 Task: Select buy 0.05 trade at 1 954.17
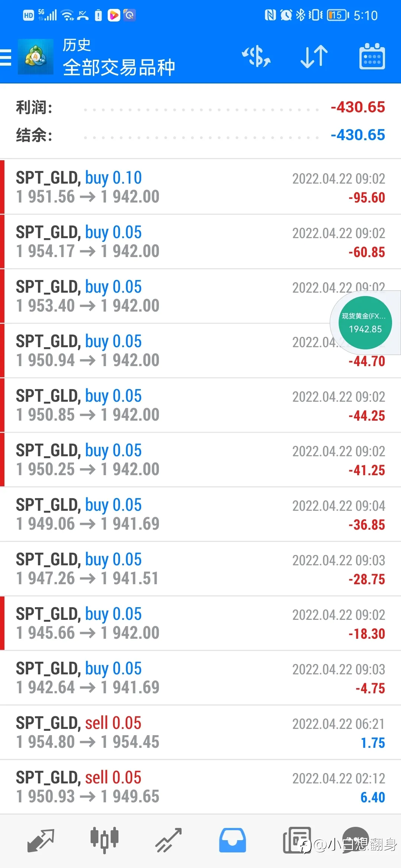pyautogui.click(x=200, y=241)
